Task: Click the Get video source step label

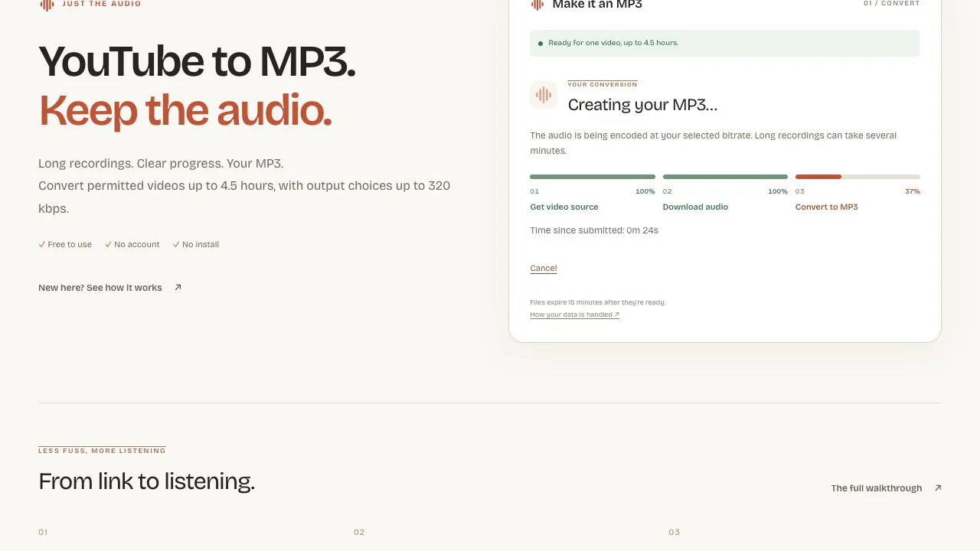Action: click(x=564, y=207)
